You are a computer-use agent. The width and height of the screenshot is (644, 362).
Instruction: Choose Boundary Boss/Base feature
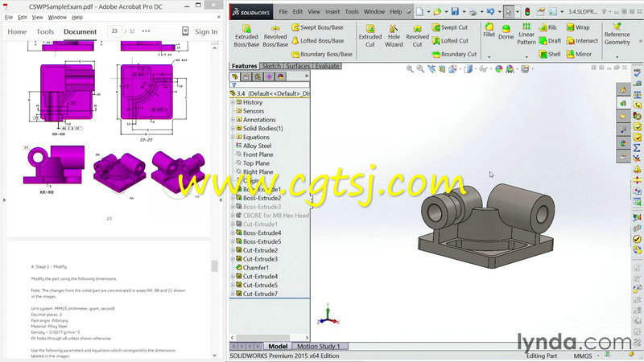pos(321,54)
